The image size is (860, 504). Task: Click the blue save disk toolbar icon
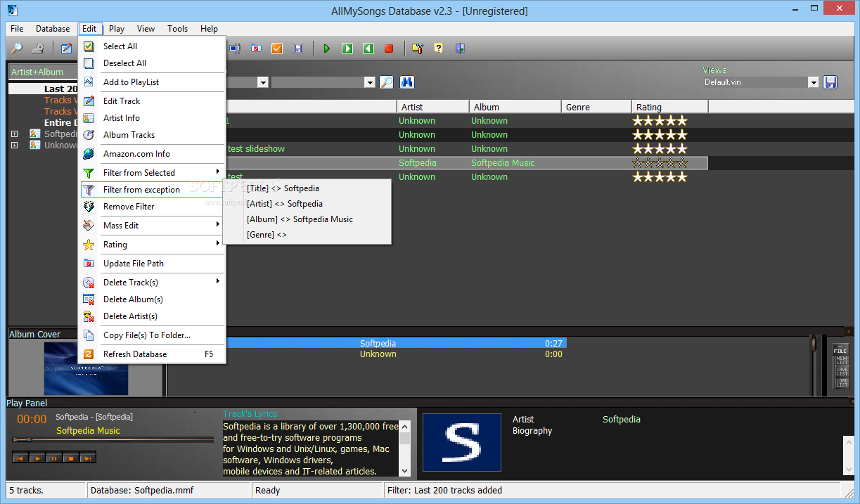pos(298,49)
